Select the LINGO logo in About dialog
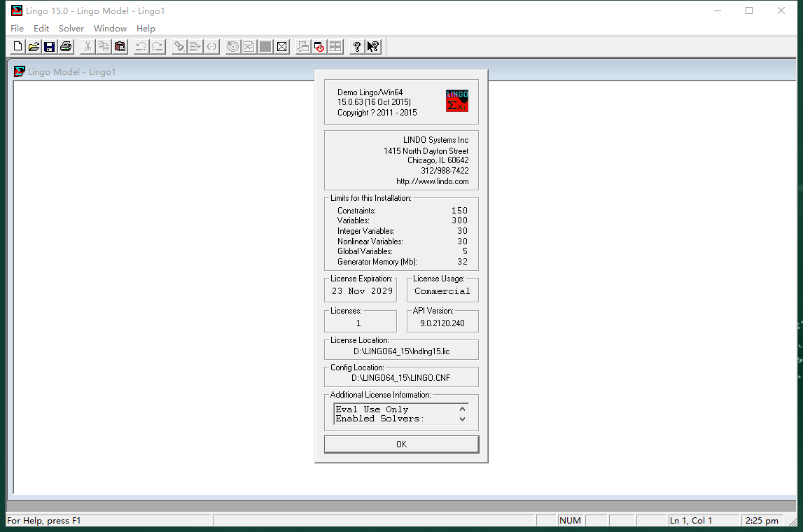This screenshot has height=532, width=803. [457, 101]
